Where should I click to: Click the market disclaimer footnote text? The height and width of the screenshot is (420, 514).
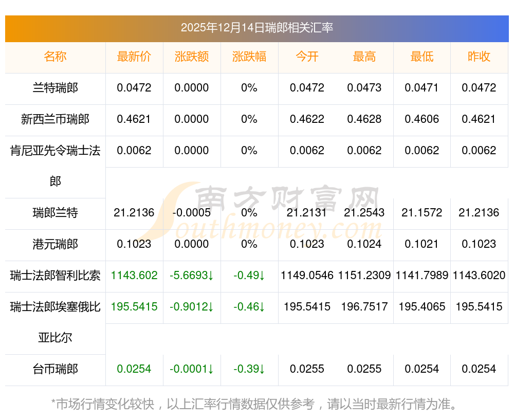point(254,404)
